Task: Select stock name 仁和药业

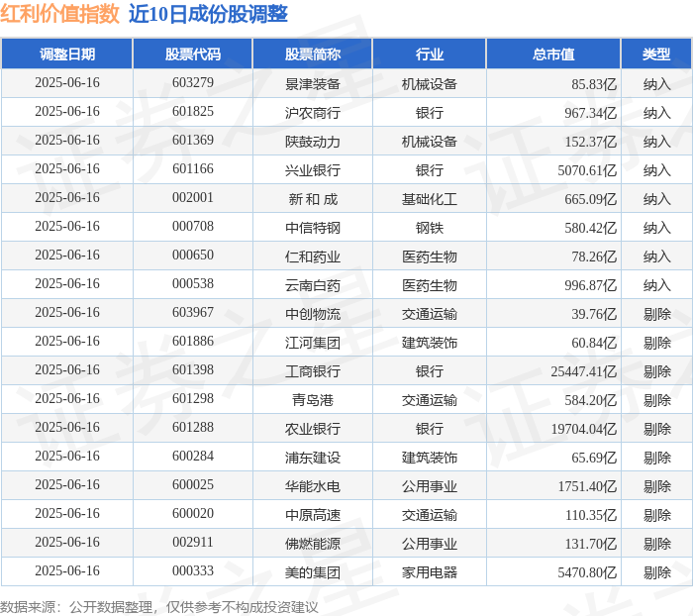Action: coord(313,257)
